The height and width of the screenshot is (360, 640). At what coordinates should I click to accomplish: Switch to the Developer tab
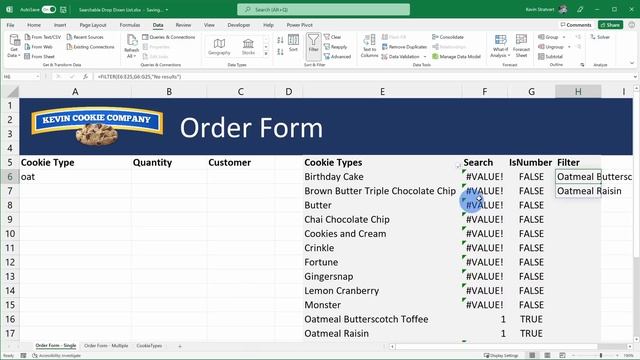tap(239, 25)
